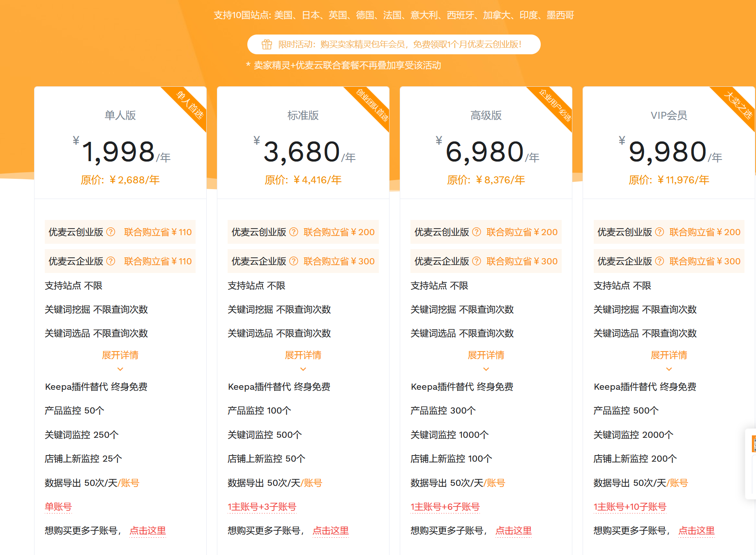Click 店铺上新监控 25个 row
The width and height of the screenshot is (756, 555).
point(83,459)
